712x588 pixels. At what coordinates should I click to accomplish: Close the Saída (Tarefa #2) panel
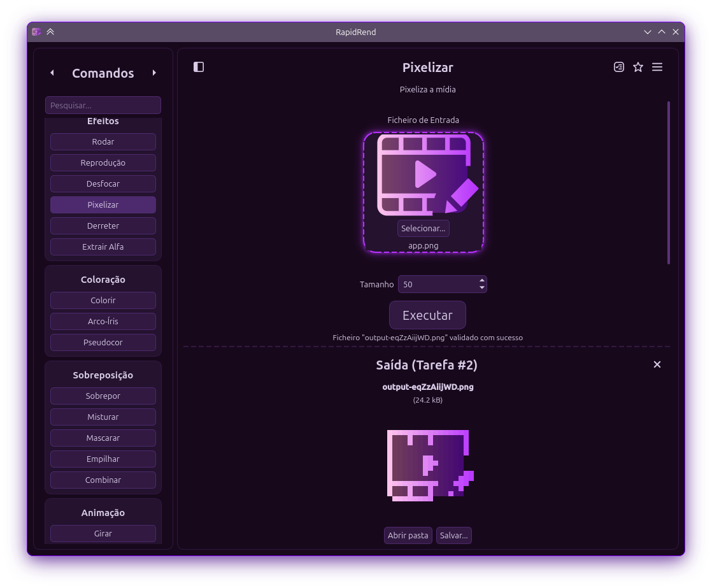[657, 364]
